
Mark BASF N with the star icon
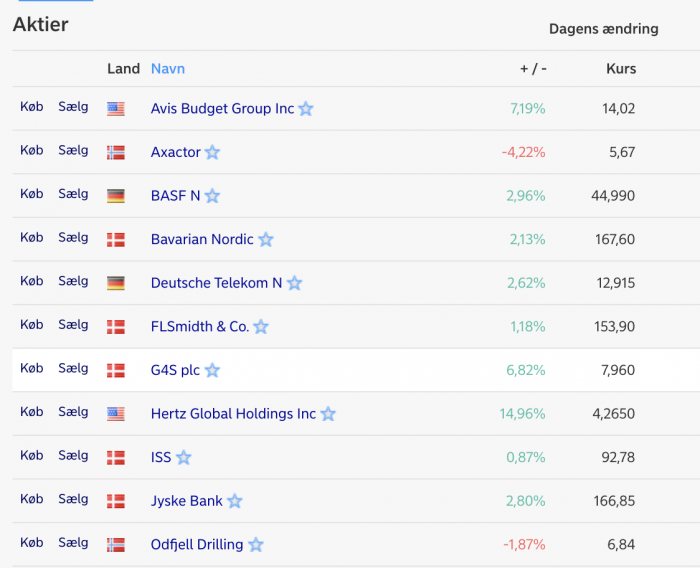[x=212, y=196]
